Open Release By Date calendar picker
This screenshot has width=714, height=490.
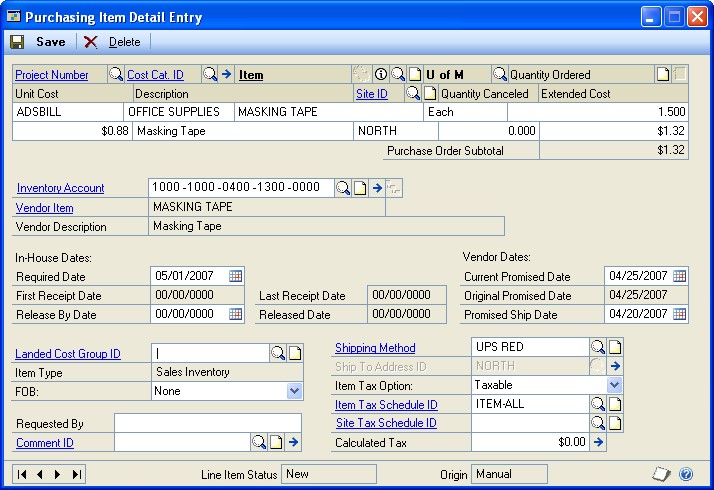point(235,314)
